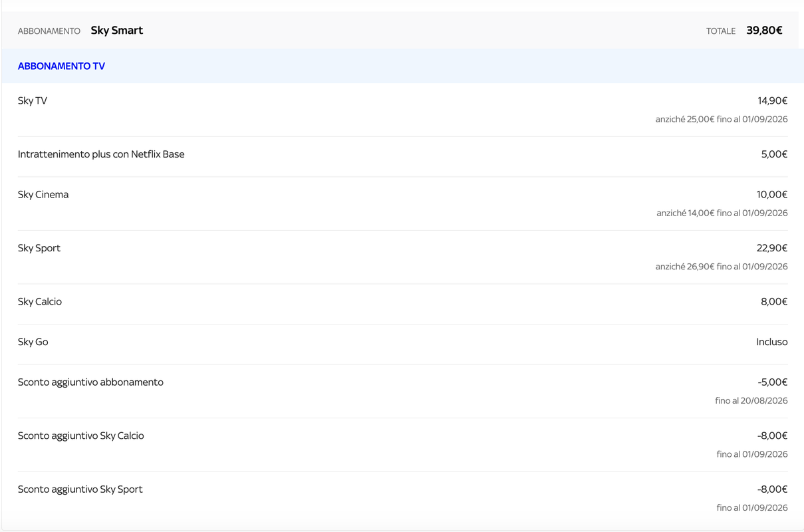Click the Sky Go row label
The image size is (804, 532).
click(33, 342)
